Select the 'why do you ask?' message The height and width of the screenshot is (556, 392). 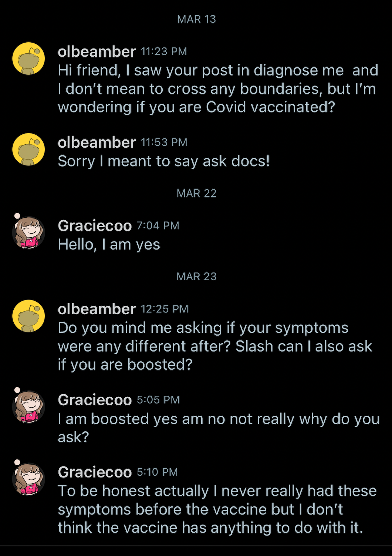(219, 428)
